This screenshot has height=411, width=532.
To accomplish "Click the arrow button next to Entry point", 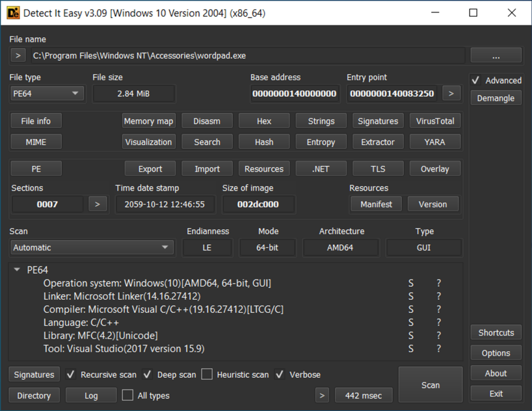I will coord(451,94).
